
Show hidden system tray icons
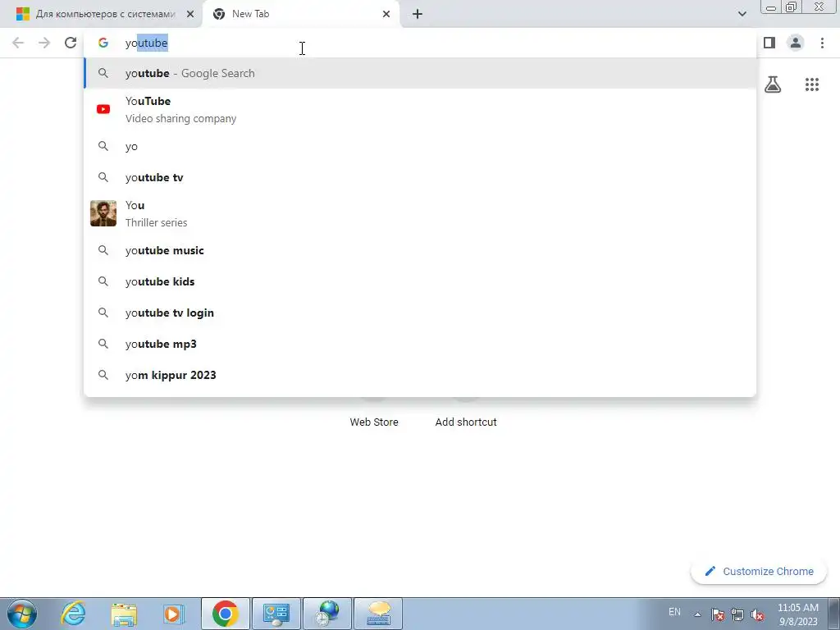pyautogui.click(x=697, y=614)
